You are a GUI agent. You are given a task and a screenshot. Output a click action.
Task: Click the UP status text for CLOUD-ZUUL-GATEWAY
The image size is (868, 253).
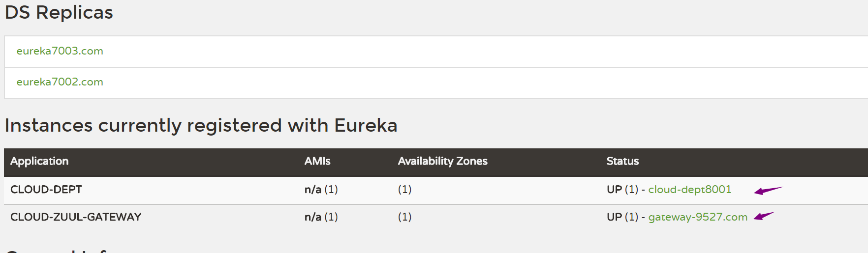point(615,217)
